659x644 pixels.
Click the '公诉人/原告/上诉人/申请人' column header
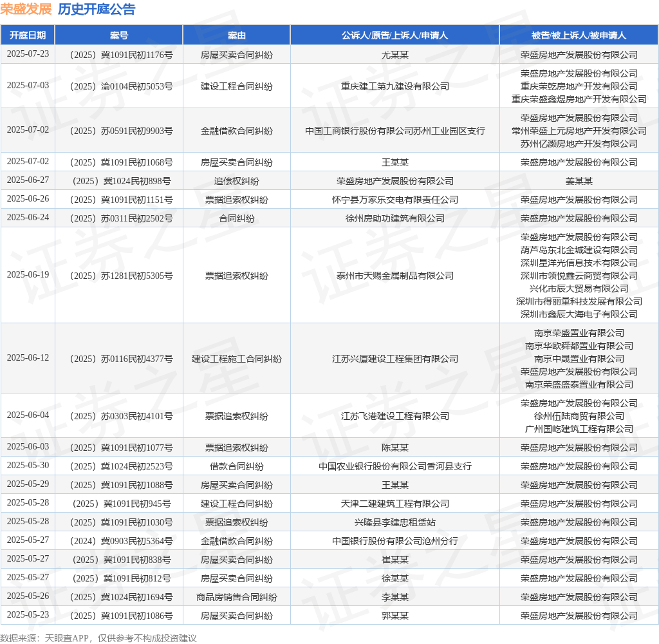click(394, 35)
